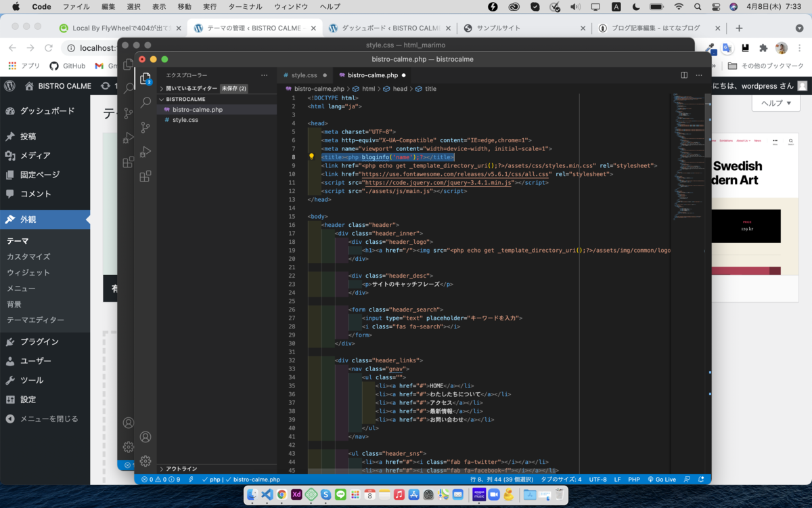Change tab size setting in status bar
812x508 pixels.
(561, 479)
